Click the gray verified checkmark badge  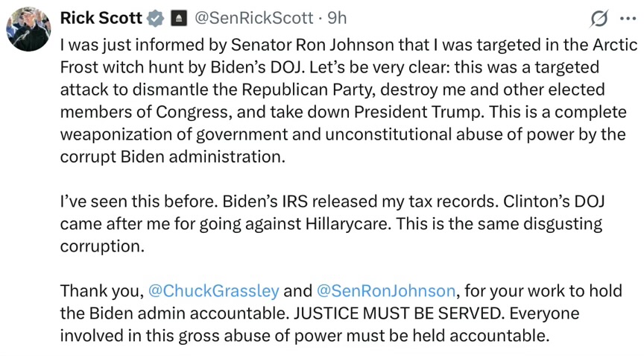(x=154, y=18)
